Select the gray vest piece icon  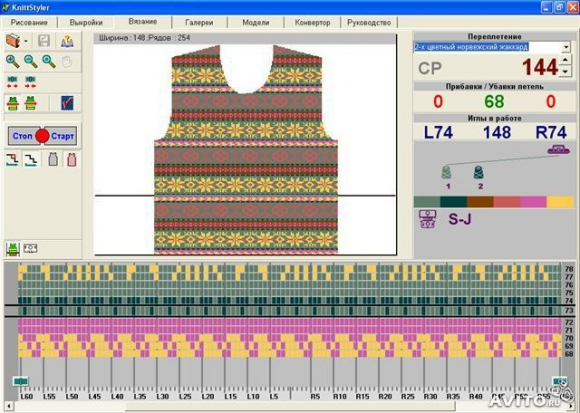[53, 159]
